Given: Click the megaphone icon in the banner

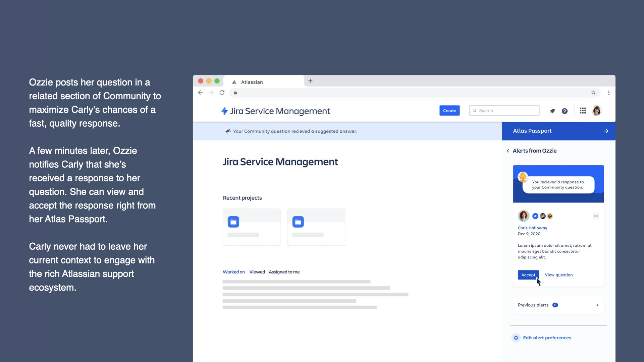Looking at the screenshot, I should (x=228, y=131).
